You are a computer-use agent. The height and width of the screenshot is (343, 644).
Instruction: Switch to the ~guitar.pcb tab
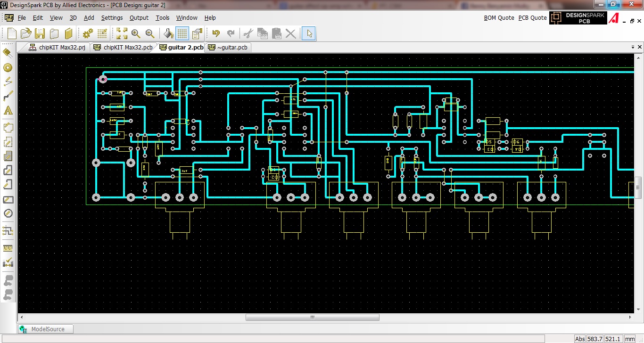228,48
